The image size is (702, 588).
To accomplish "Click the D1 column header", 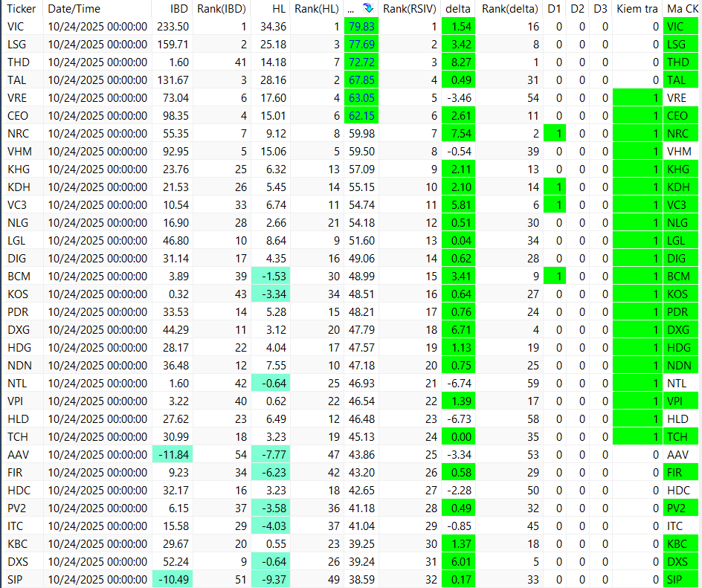I will 554,8.
